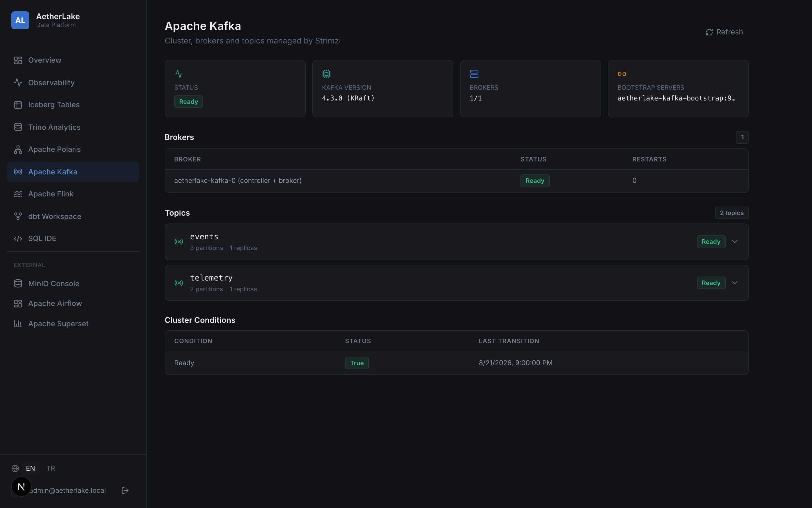Click the link icon on Bootstrap Servers card
812x508 pixels.
click(x=622, y=74)
